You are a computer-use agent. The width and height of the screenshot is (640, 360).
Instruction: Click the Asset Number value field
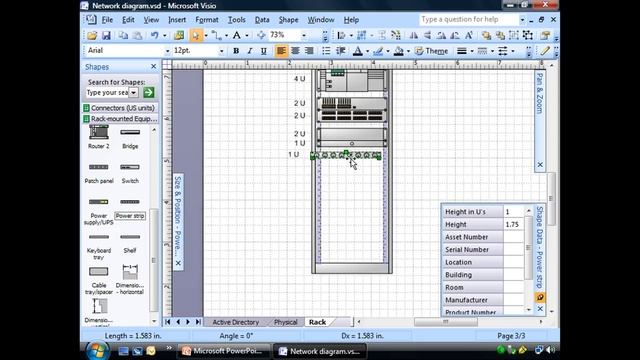513,237
